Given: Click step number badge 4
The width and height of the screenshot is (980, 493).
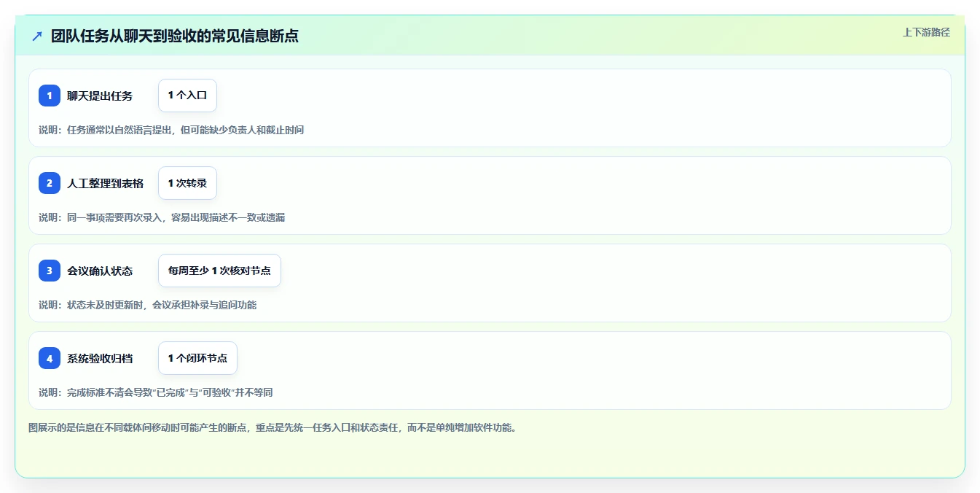Looking at the screenshot, I should [x=50, y=358].
